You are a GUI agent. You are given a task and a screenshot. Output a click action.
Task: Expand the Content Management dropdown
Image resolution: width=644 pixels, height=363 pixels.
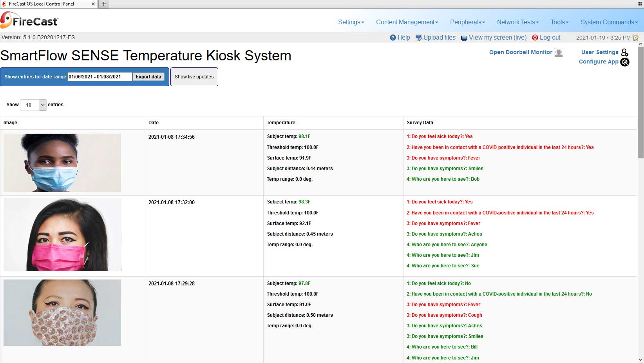coord(407,22)
